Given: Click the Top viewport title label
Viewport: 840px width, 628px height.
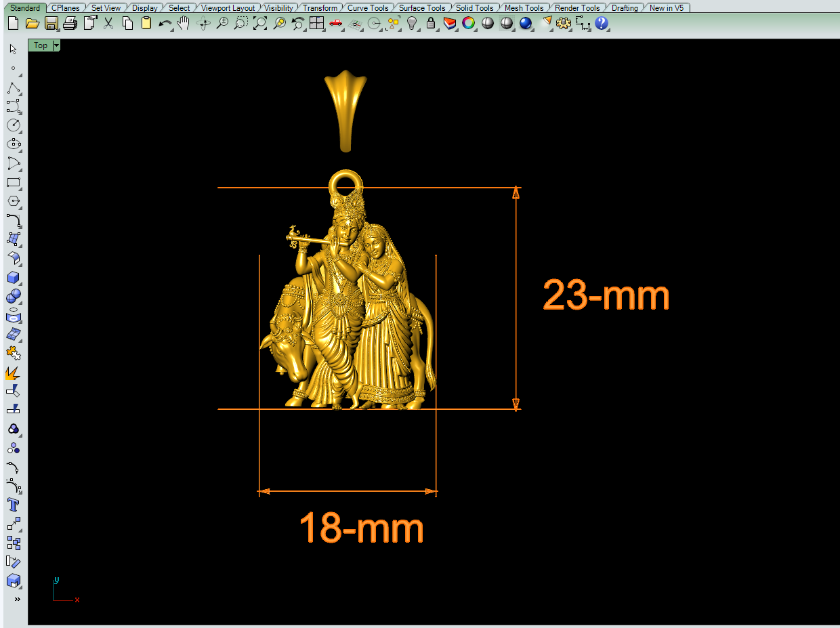Looking at the screenshot, I should (41, 45).
